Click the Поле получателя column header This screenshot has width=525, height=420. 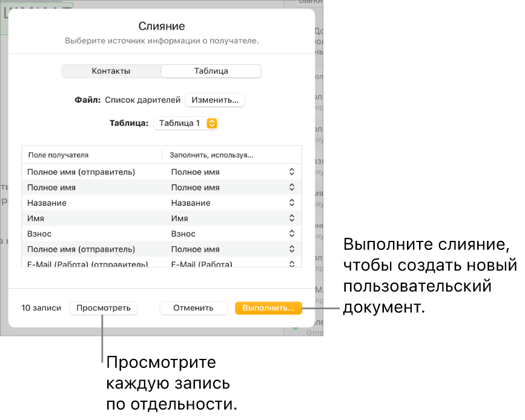[x=58, y=155]
